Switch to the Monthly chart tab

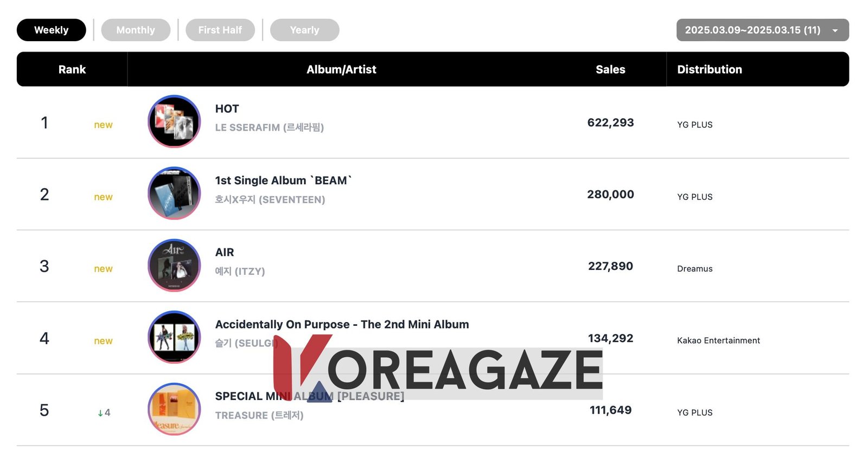(x=136, y=30)
